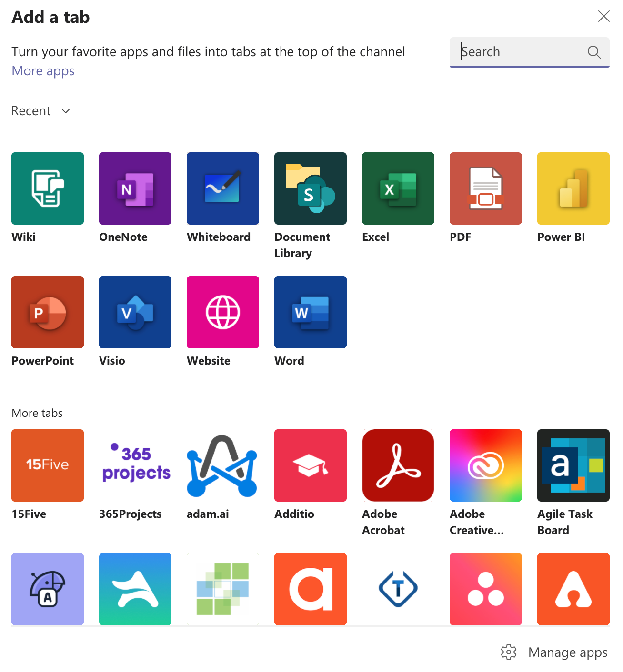Select the orange lowercase 'a' app icon
Screen dimensions: 623x672
point(311,589)
